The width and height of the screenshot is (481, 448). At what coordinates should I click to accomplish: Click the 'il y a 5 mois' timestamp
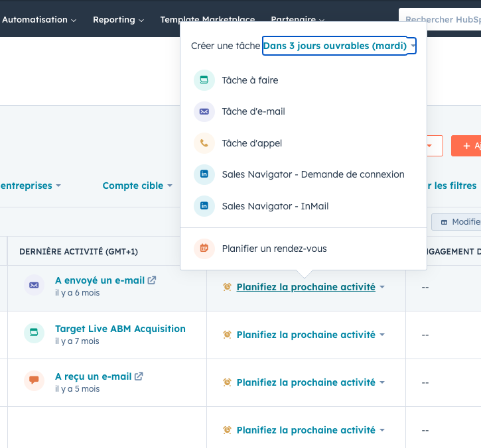[78, 389]
